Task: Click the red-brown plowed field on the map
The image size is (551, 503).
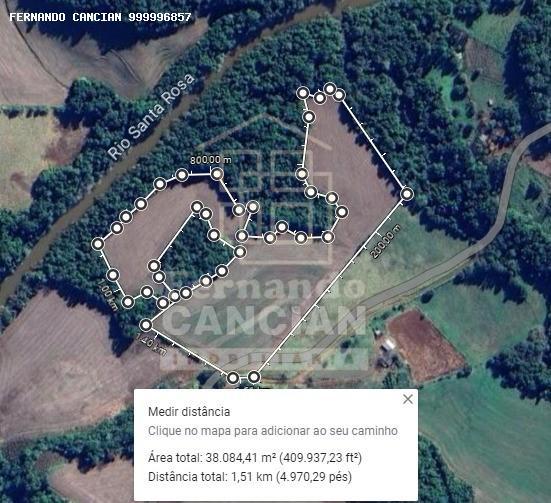Action: [426, 344]
